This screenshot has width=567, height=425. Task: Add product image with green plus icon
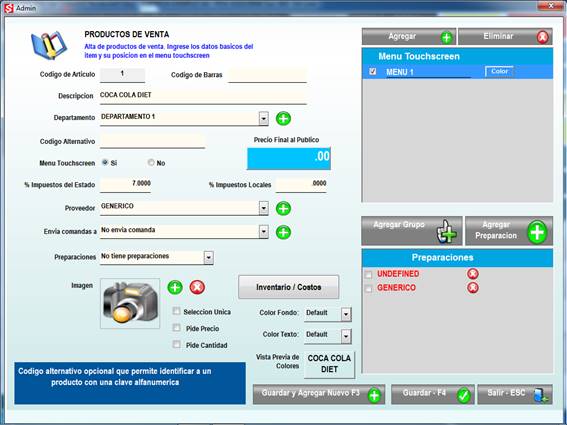[175, 288]
